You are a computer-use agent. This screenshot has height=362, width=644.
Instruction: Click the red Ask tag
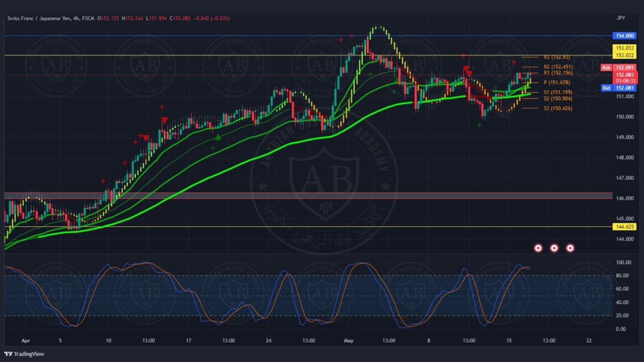pyautogui.click(x=606, y=67)
